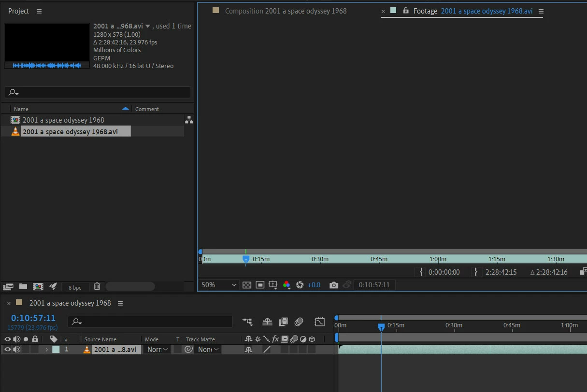Screen dimensions: 587x392
Task: Click the track matte pick whip spiral
Action: point(189,349)
